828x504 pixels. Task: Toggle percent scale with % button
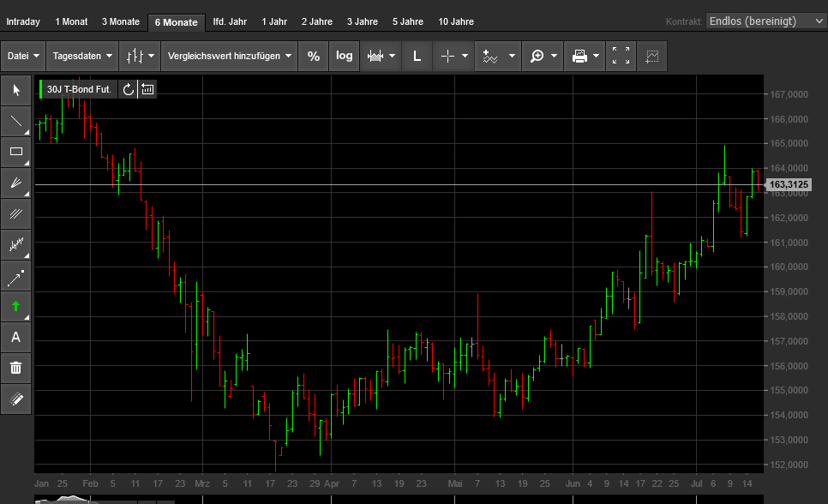click(x=314, y=56)
